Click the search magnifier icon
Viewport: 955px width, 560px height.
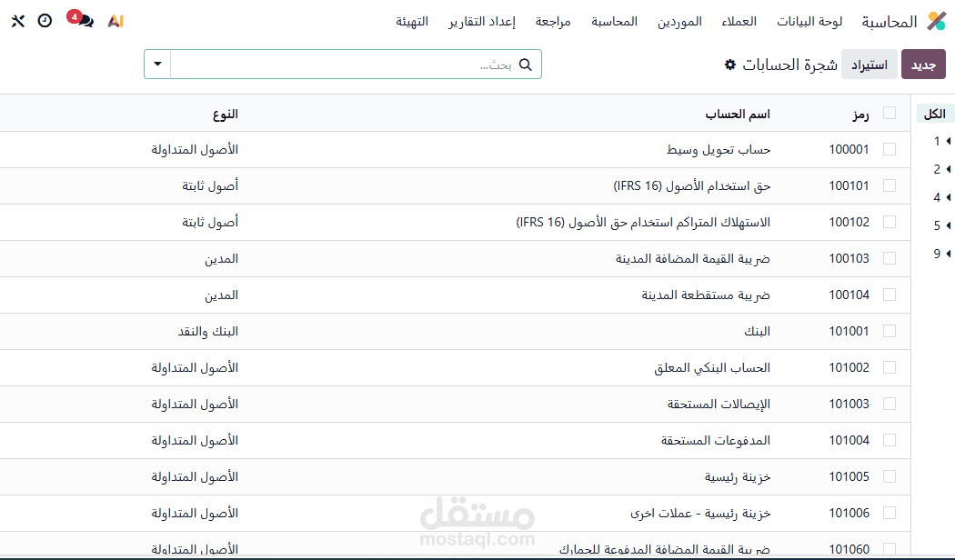point(526,64)
